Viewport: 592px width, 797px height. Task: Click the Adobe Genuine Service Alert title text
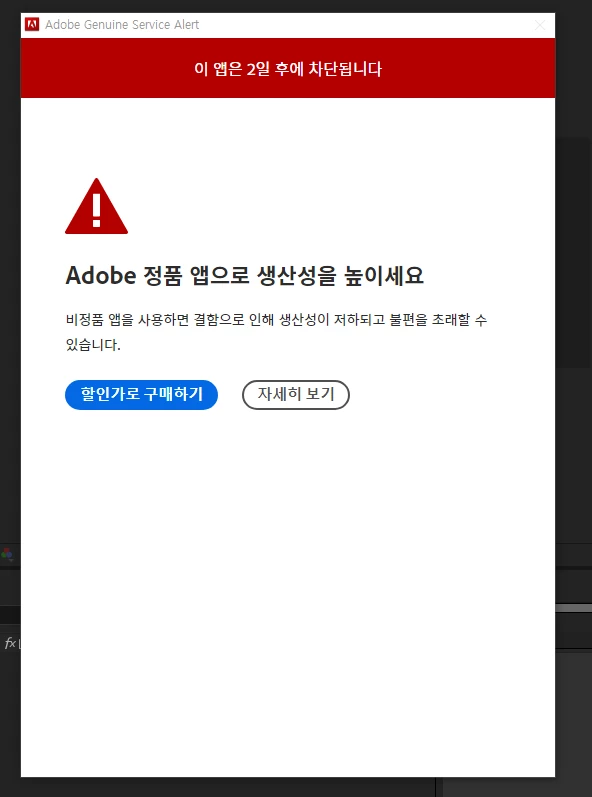122,24
